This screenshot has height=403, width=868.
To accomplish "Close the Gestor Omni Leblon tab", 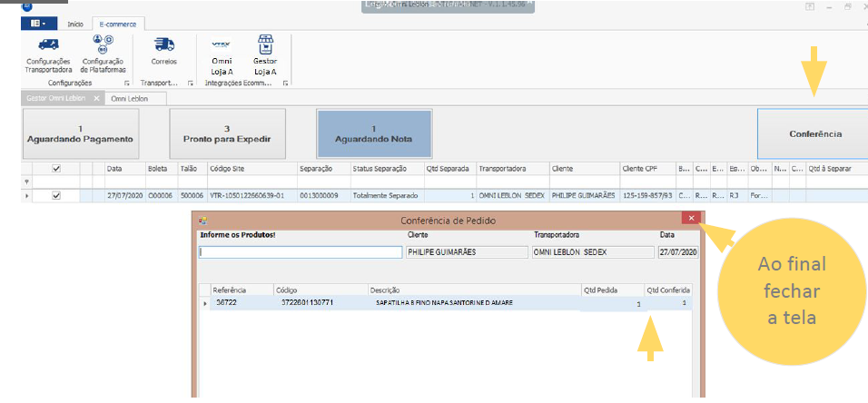I will (97, 98).
